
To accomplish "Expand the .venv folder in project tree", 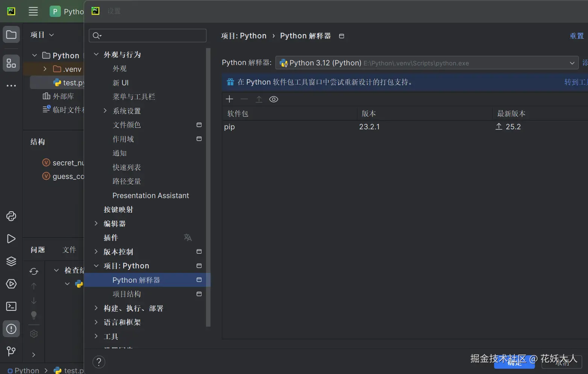I will pos(45,69).
